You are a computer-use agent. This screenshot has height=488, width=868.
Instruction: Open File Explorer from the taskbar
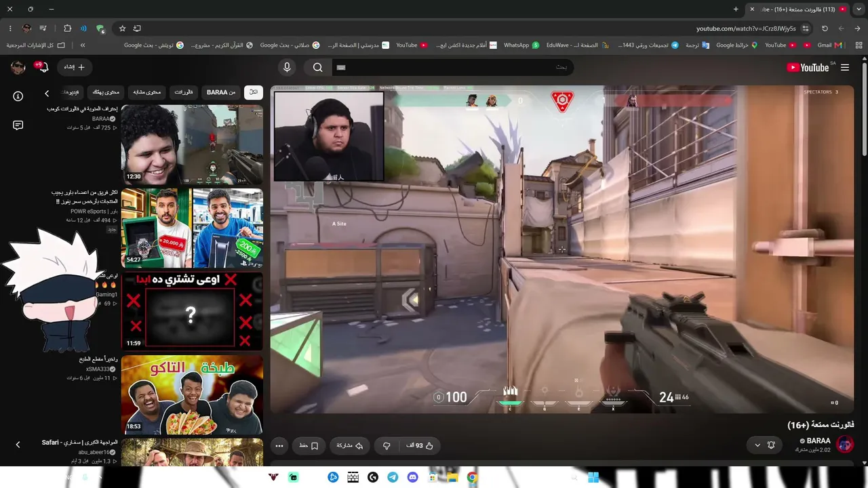pyautogui.click(x=452, y=477)
